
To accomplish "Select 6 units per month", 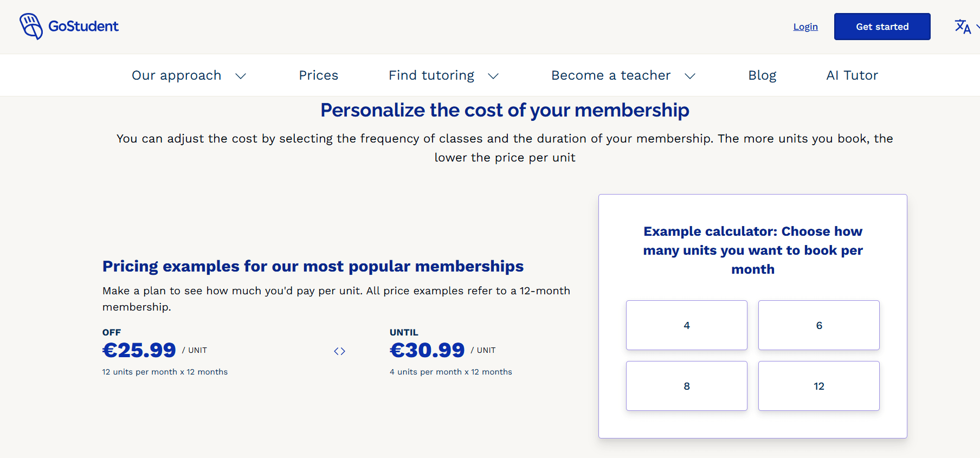I will tap(819, 325).
